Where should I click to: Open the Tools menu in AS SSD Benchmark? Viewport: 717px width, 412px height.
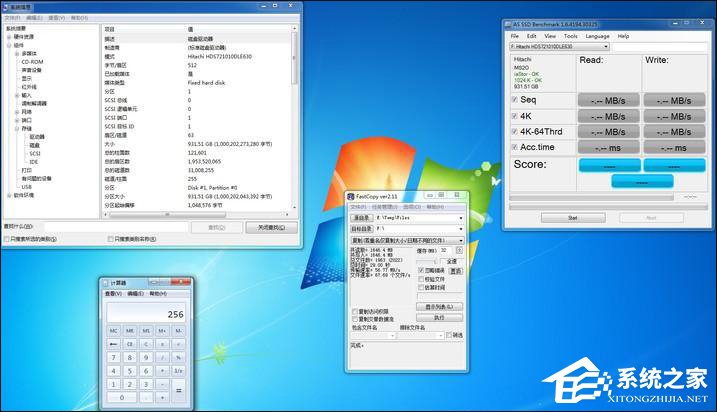point(570,36)
